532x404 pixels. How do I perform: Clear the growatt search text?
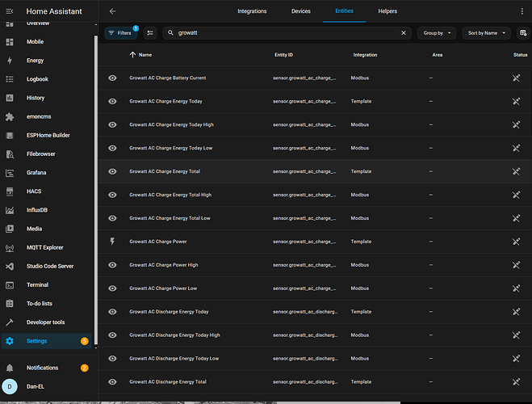pos(404,33)
